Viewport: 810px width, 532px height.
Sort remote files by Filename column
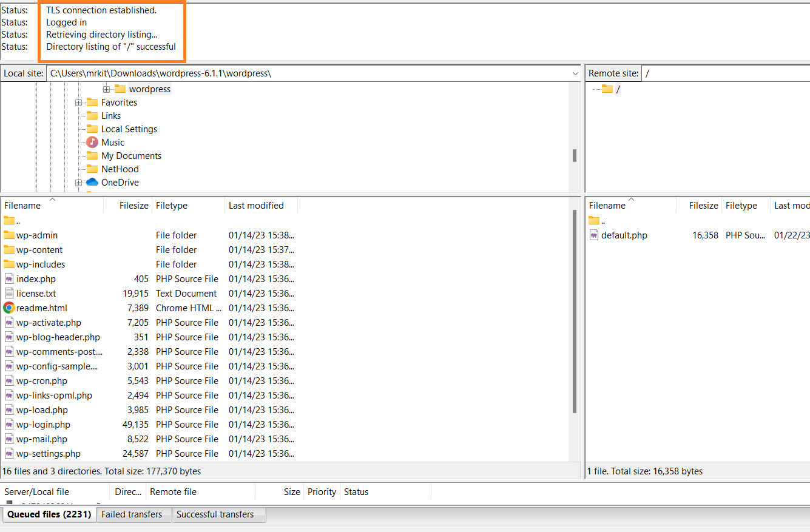(x=631, y=206)
